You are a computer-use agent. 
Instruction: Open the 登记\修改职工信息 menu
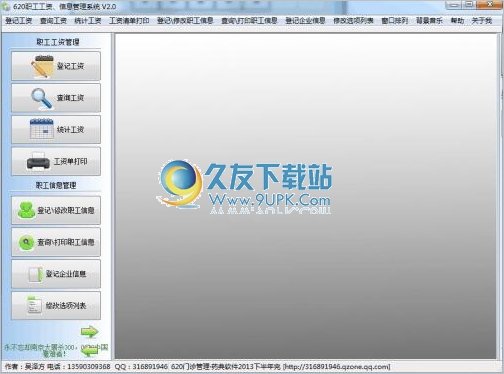pyautogui.click(x=185, y=21)
